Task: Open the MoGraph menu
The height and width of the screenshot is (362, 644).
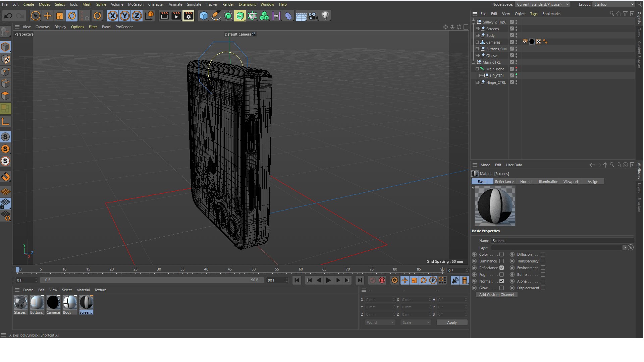Action: point(136,4)
